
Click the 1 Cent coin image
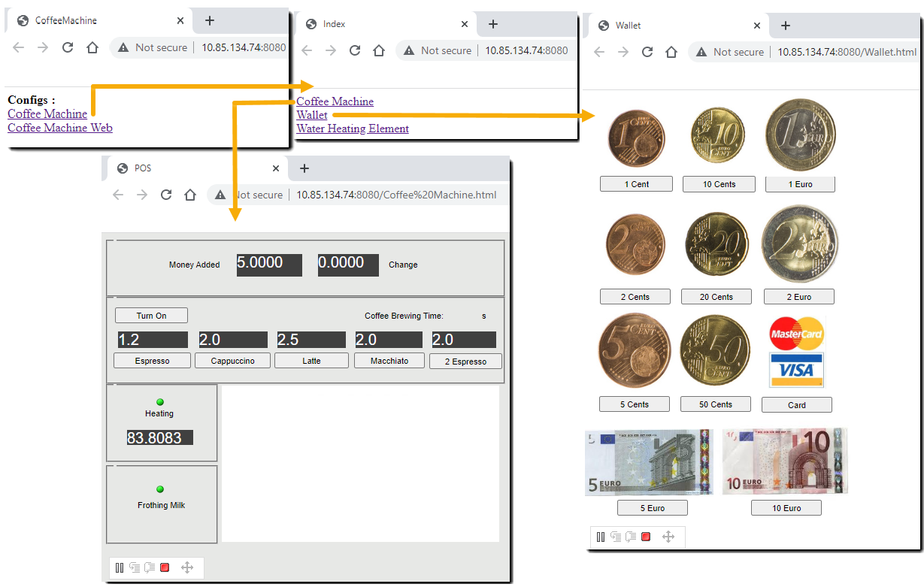637,139
